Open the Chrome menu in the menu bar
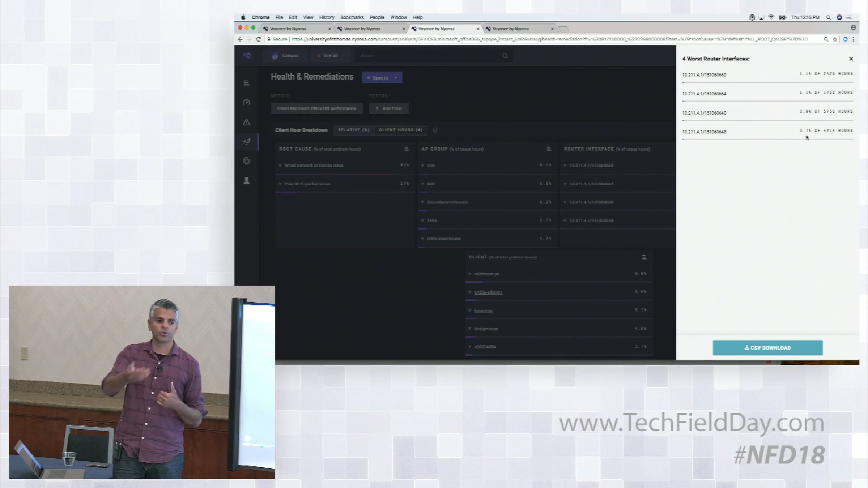Image resolution: width=868 pixels, height=488 pixels. coord(260,17)
